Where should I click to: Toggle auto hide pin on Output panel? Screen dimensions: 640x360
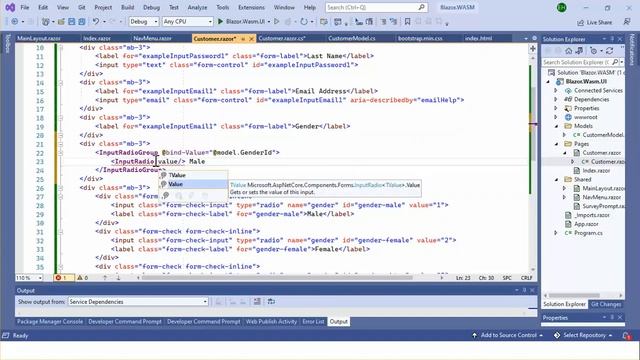[x=524, y=290]
